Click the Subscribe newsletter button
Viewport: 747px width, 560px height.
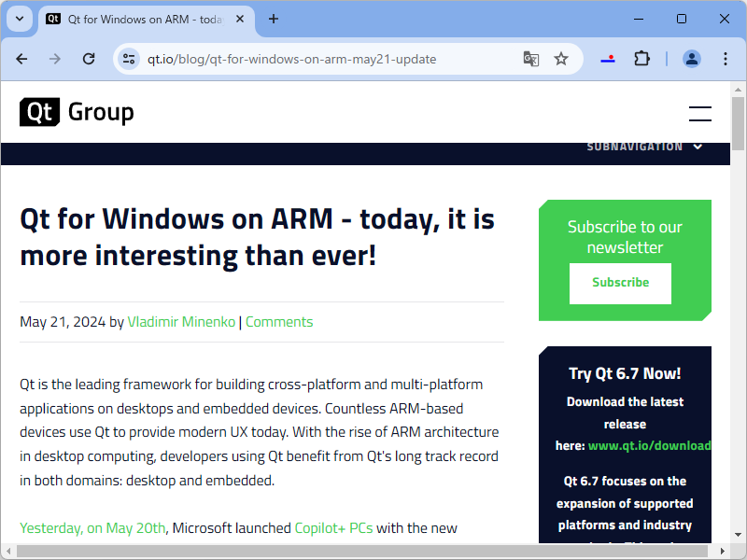click(x=620, y=283)
